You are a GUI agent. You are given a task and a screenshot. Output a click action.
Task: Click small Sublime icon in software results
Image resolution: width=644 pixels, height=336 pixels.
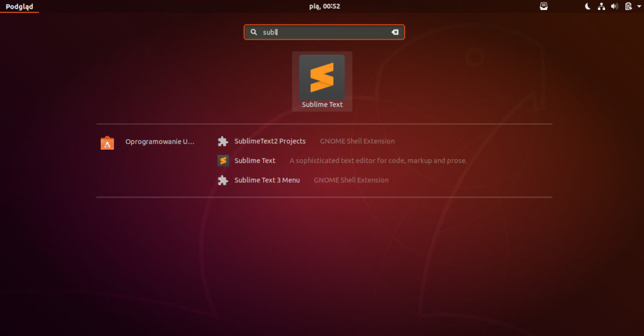[x=223, y=160]
